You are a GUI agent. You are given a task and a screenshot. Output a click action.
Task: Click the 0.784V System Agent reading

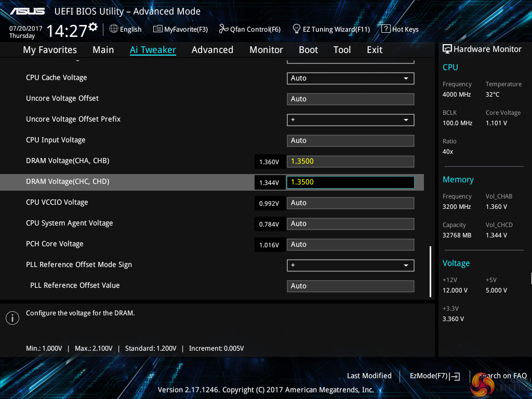270,224
